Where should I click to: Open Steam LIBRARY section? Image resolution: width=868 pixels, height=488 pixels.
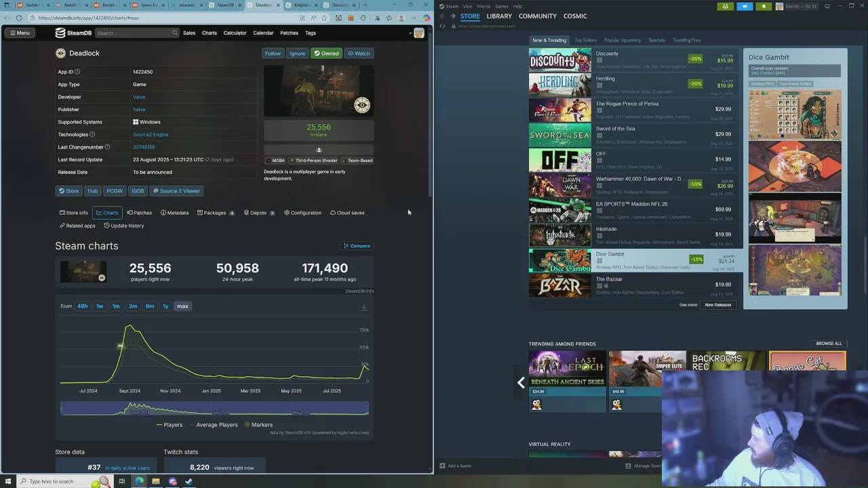[x=499, y=16]
